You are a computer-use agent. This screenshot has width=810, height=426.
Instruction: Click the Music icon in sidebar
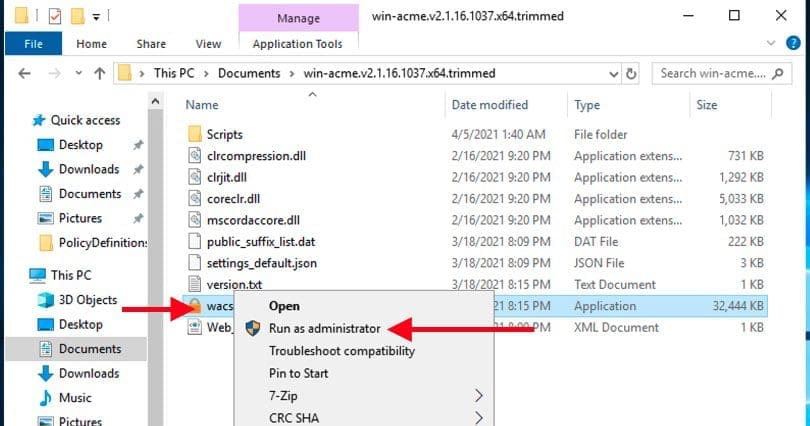tap(45, 398)
